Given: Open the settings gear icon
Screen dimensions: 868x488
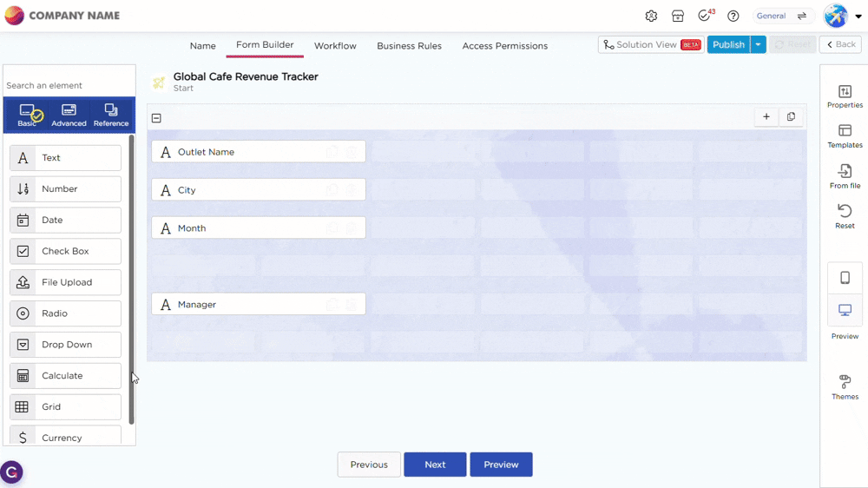Looking at the screenshot, I should pos(651,16).
